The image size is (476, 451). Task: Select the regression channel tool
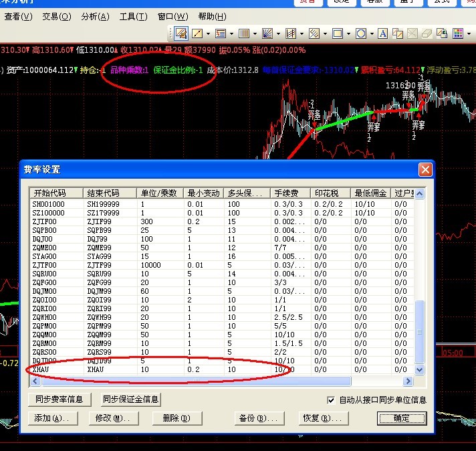click(291, 33)
